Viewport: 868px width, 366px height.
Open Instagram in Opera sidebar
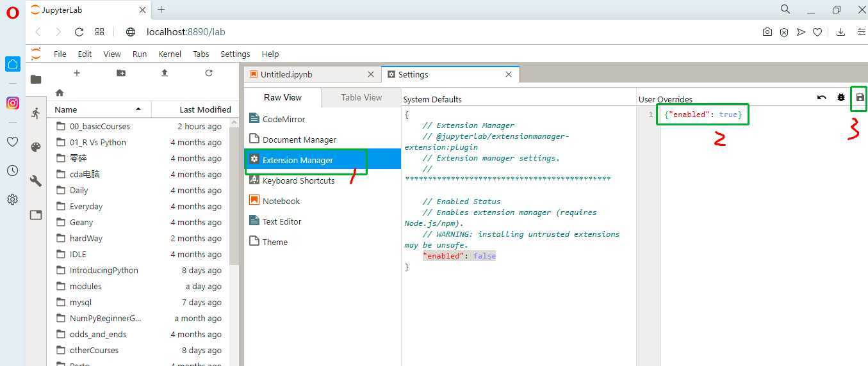pyautogui.click(x=13, y=102)
